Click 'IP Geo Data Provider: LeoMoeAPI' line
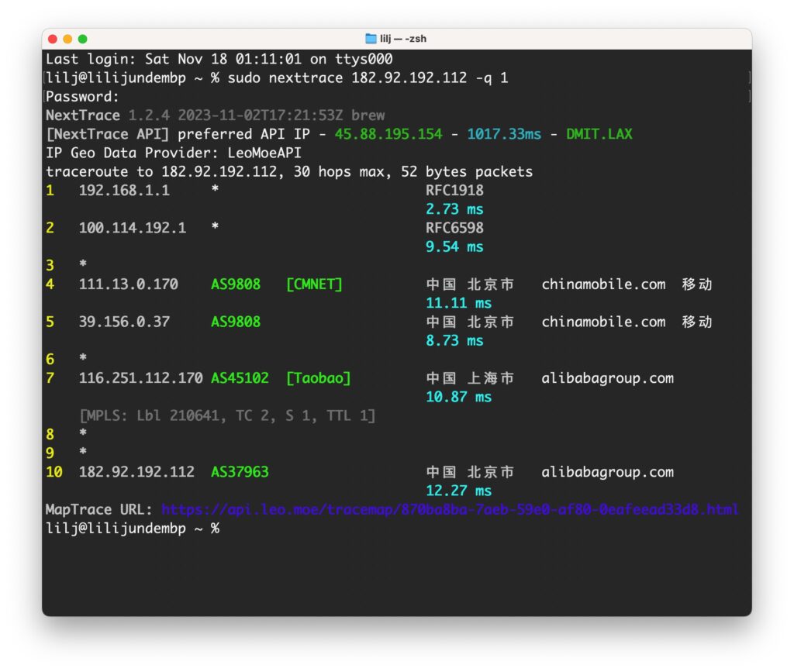 (174, 153)
